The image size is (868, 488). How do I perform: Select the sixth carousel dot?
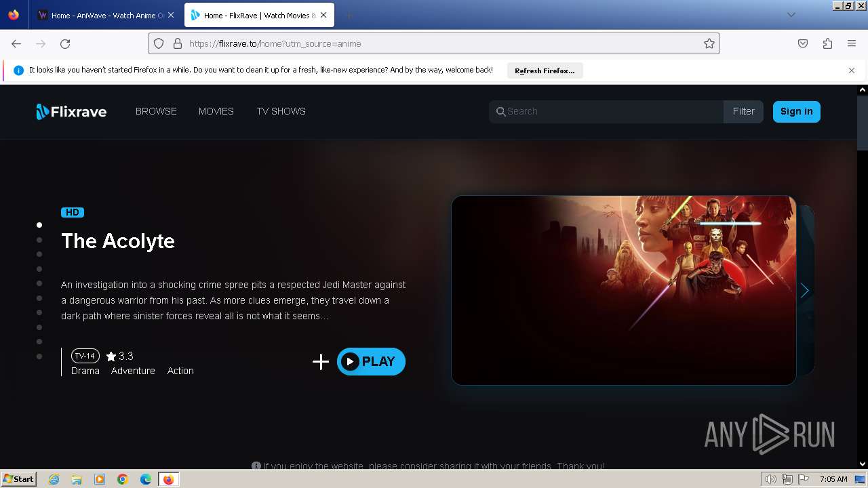(39, 298)
